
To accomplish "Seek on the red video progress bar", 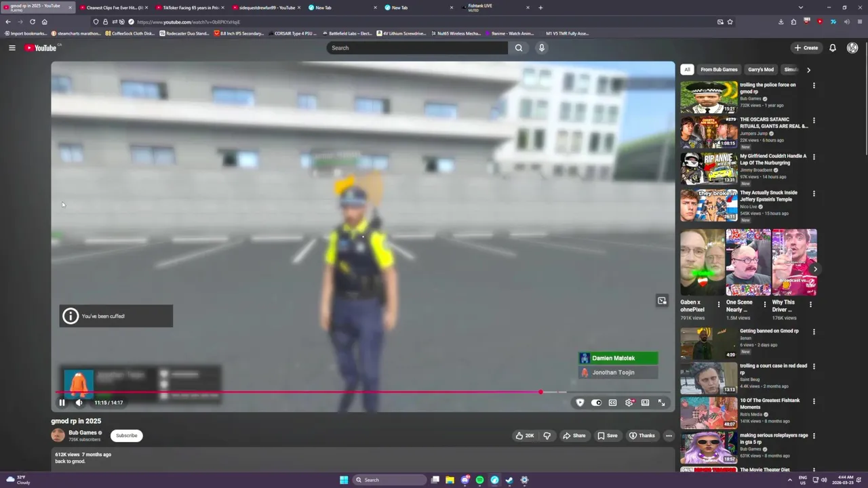I will 363,392.
